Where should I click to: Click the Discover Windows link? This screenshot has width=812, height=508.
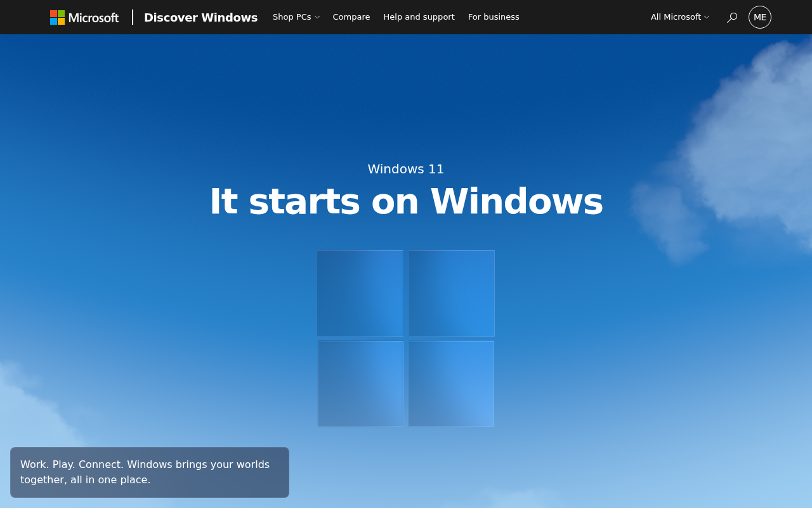tap(200, 17)
